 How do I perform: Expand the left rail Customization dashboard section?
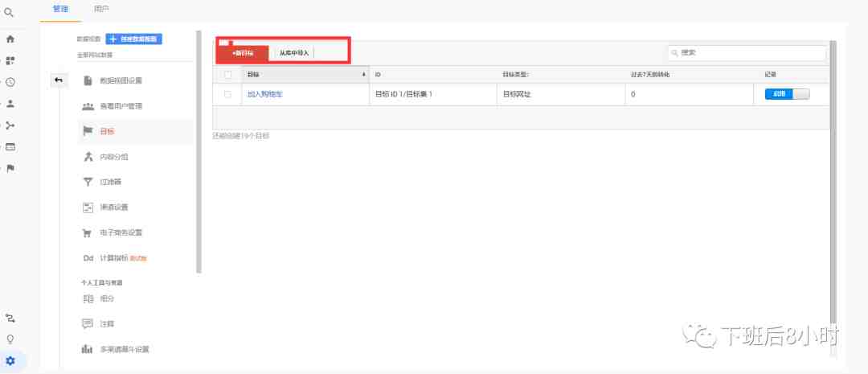(10, 60)
